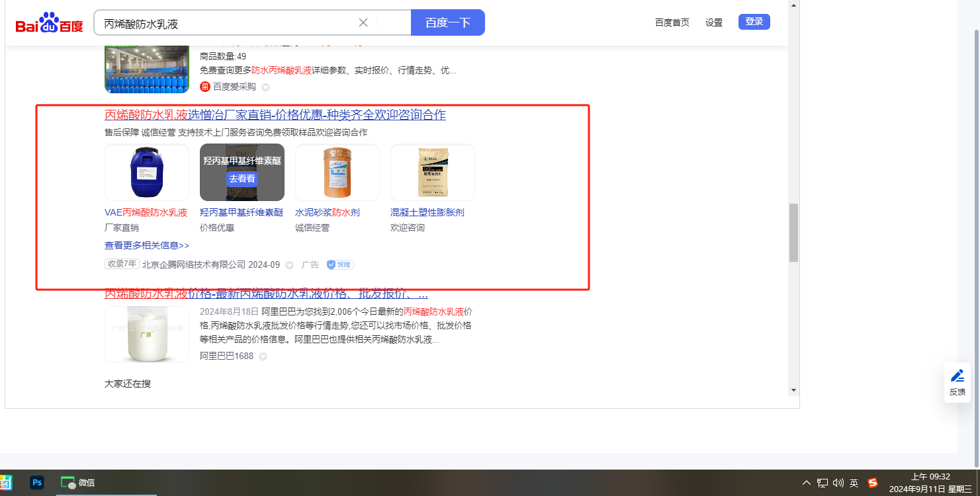Open the 设置 menu
The height and width of the screenshot is (496, 980).
tap(714, 22)
